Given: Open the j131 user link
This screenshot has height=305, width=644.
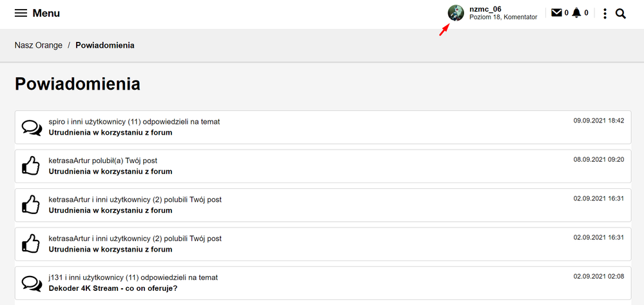Looking at the screenshot, I should point(56,277).
